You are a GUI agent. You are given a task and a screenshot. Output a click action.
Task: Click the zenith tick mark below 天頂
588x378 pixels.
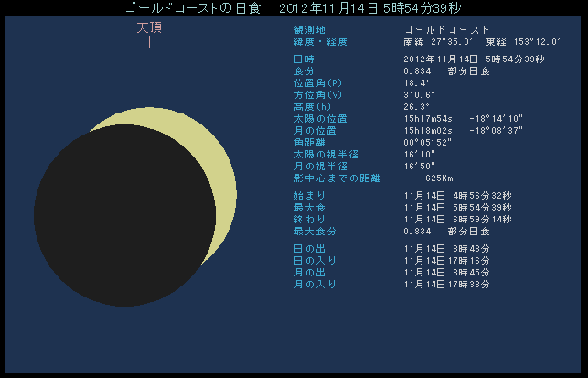[x=149, y=42]
